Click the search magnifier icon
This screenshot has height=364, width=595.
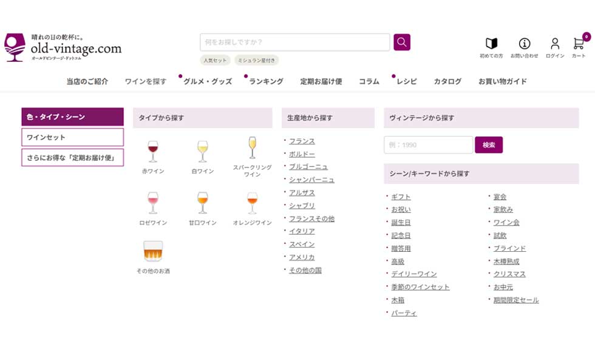pyautogui.click(x=401, y=42)
